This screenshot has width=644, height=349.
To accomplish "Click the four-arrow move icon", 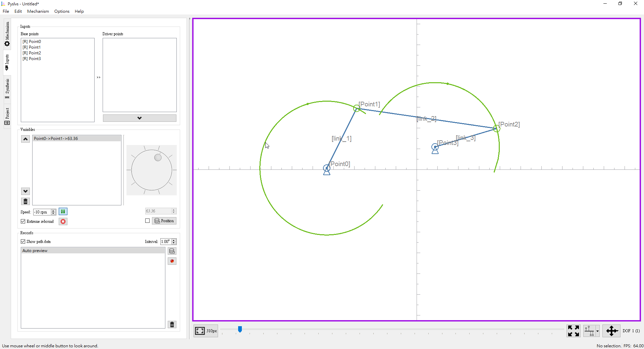I will pos(612,331).
